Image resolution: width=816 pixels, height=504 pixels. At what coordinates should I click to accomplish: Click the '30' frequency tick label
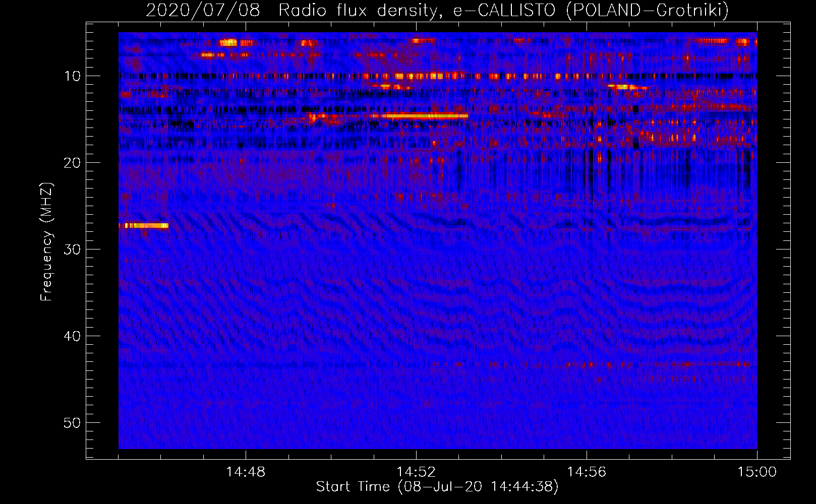click(x=73, y=249)
